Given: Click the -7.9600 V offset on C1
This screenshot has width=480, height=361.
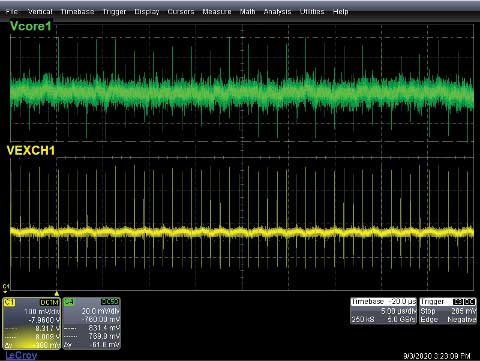Looking at the screenshot, I should pyautogui.click(x=44, y=320).
